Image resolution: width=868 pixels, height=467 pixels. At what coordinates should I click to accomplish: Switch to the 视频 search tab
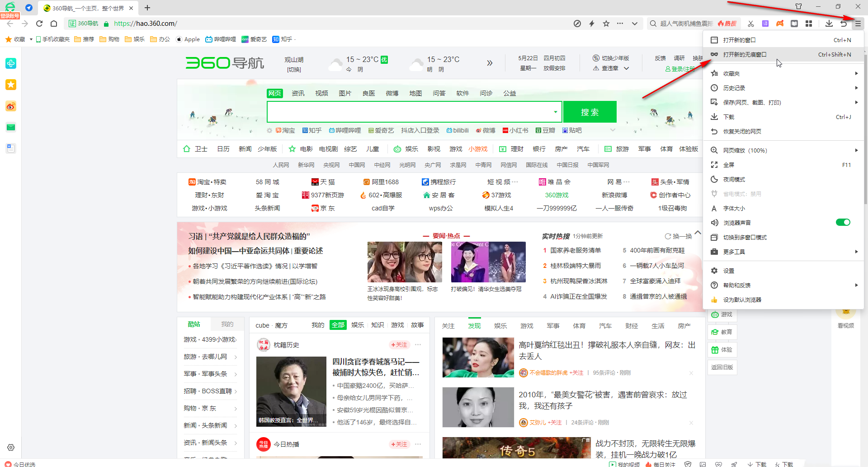tap(321, 93)
